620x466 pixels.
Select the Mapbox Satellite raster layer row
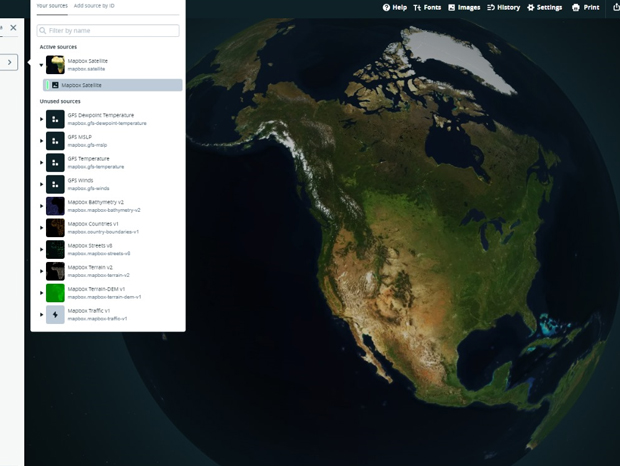[x=113, y=85]
